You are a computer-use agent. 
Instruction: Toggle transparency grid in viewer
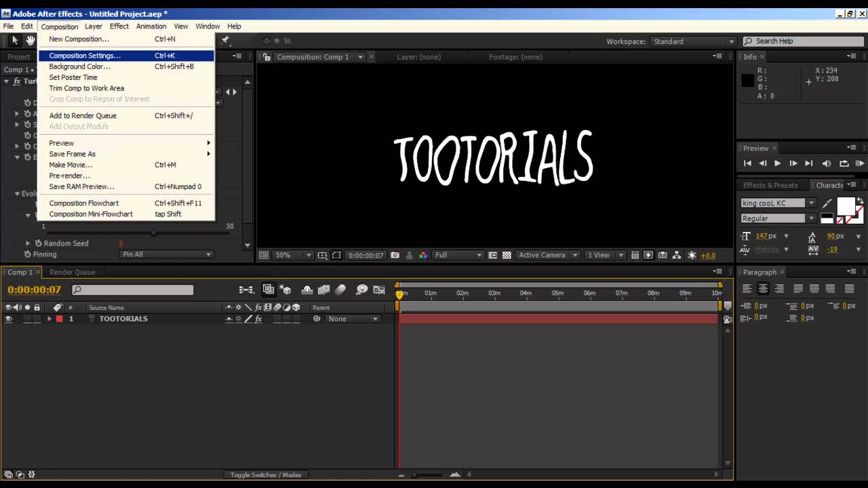(x=507, y=256)
